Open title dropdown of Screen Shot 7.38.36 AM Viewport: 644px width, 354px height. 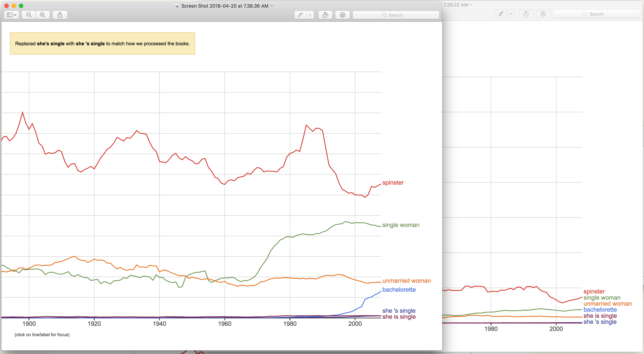[x=272, y=6]
